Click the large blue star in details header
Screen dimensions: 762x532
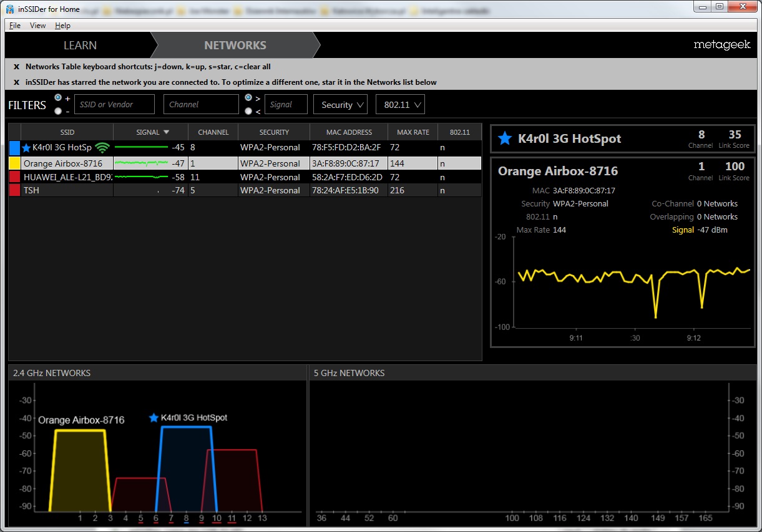point(505,138)
